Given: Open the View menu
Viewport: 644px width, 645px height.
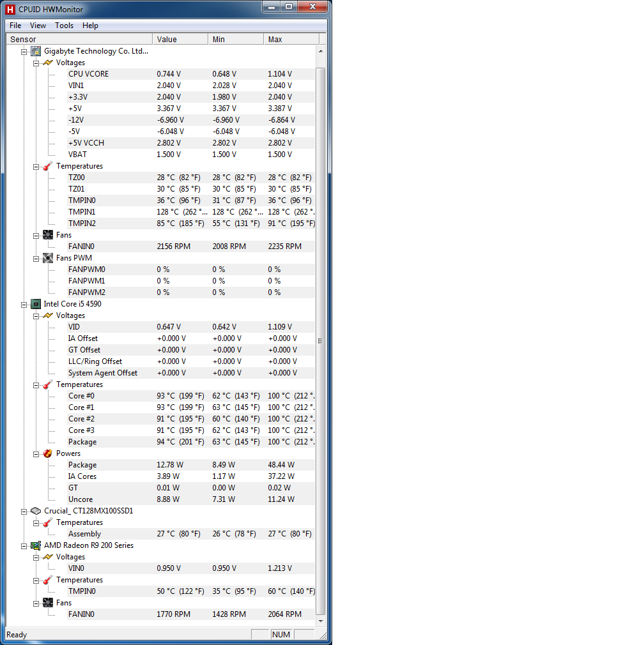Looking at the screenshot, I should click(38, 26).
